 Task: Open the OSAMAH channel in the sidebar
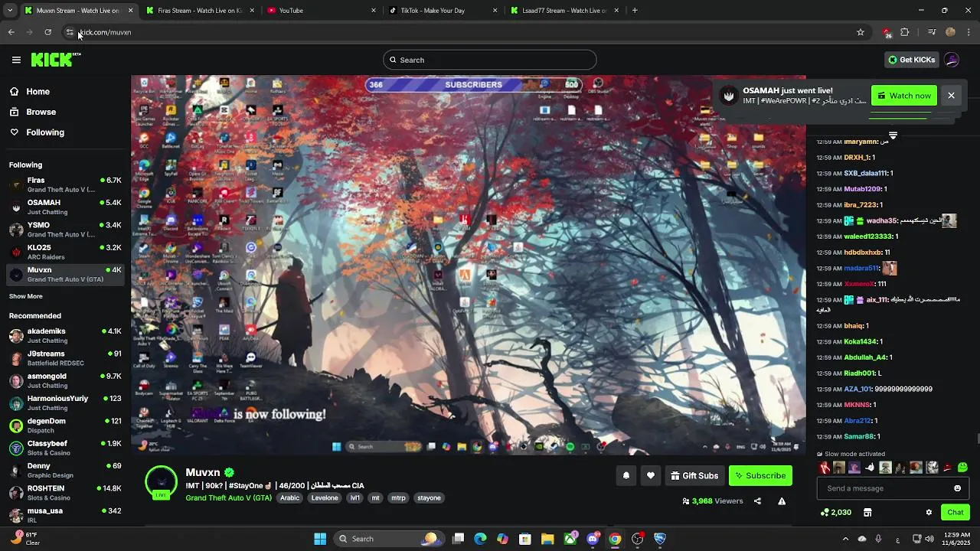[65, 207]
